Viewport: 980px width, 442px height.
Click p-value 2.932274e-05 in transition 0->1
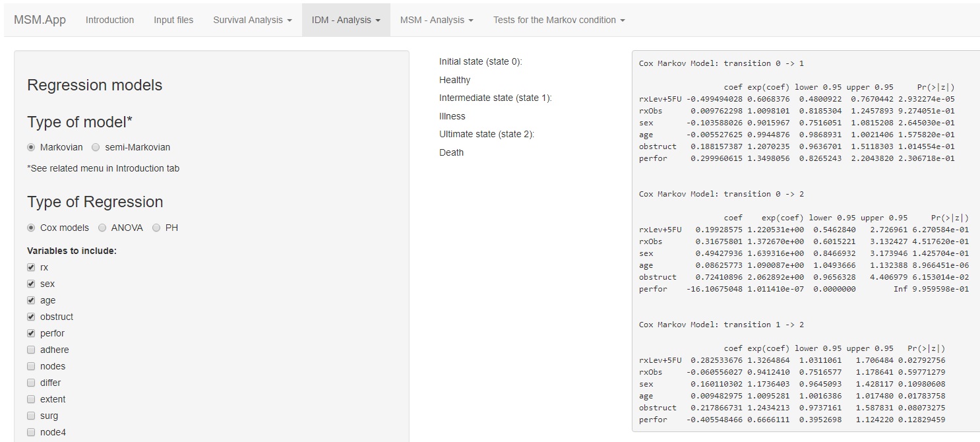coord(927,99)
